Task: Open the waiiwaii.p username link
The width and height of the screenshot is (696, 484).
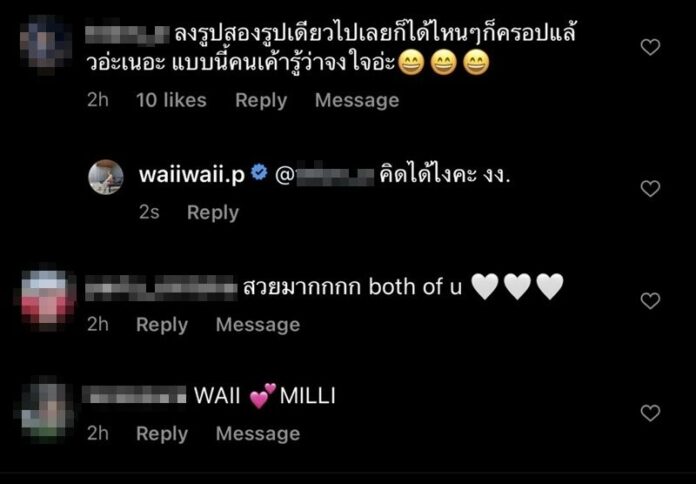Action: point(192,175)
